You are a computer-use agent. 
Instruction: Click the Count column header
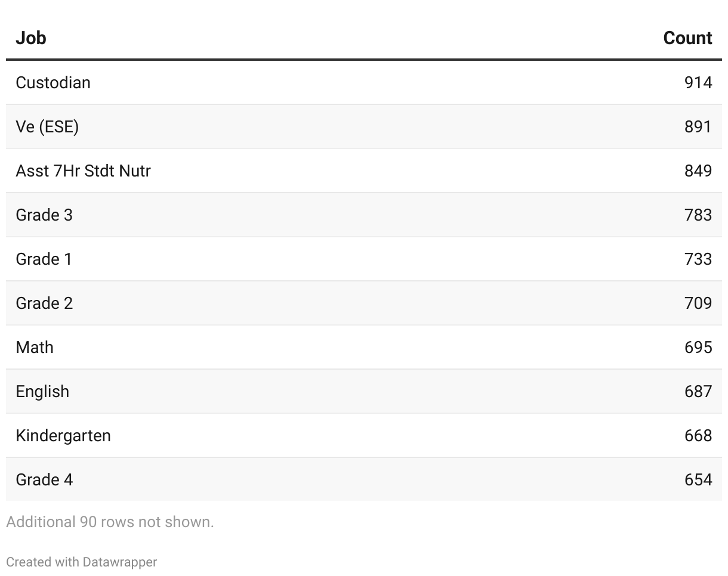click(687, 38)
